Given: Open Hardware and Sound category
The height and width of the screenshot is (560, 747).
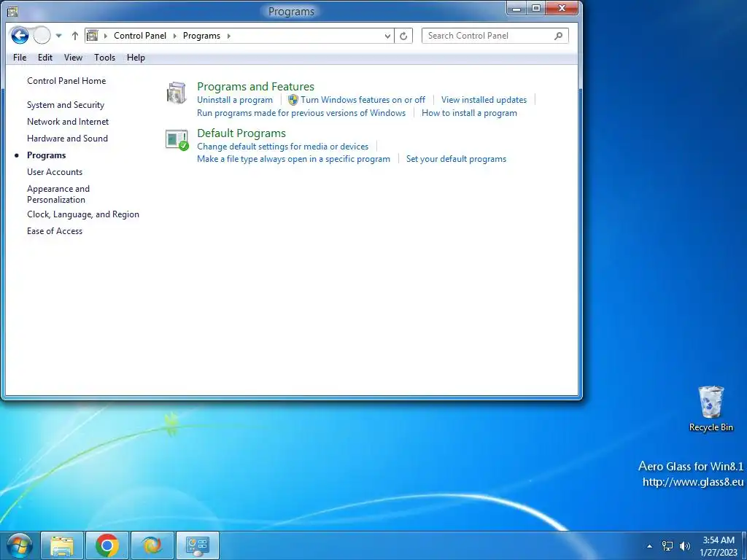Looking at the screenshot, I should (x=67, y=138).
